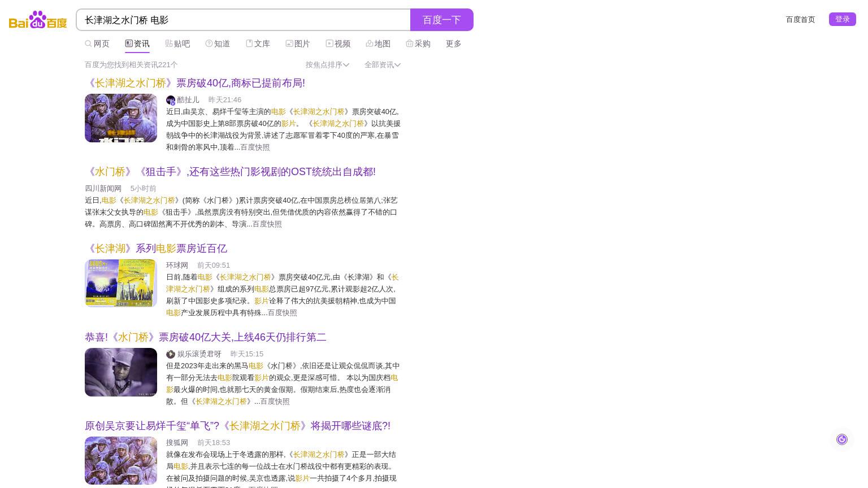Click the magnifier icon beside 网页
This screenshot has width=868, height=488.
point(88,43)
